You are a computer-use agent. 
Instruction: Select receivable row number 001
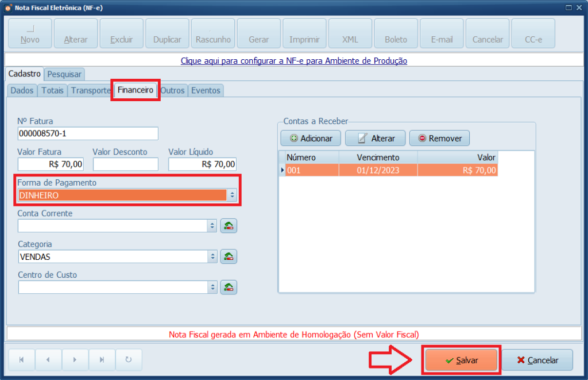click(312, 171)
